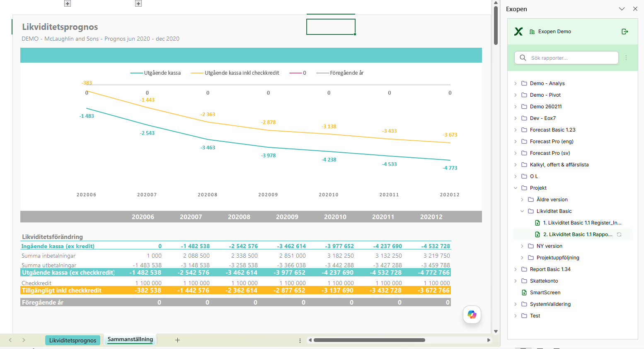Viewport: 644px width, 349px height.
Task: Expand the first column group plus button
Action: pyautogui.click(x=68, y=3)
